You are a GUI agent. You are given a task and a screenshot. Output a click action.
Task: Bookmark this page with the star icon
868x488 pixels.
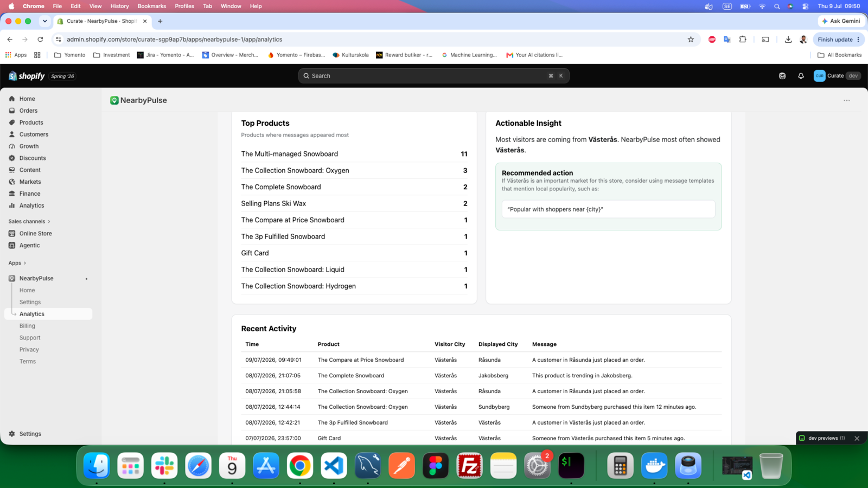[691, 40]
